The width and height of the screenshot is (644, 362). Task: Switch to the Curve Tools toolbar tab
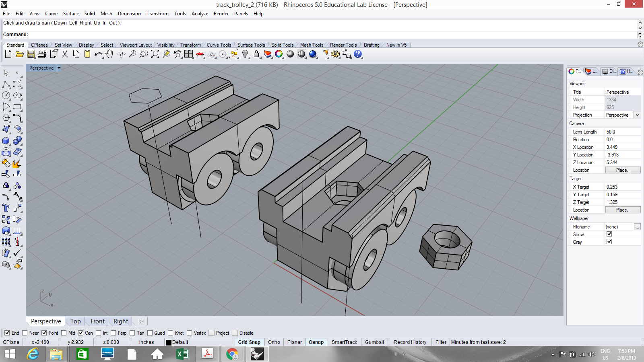[219, 45]
